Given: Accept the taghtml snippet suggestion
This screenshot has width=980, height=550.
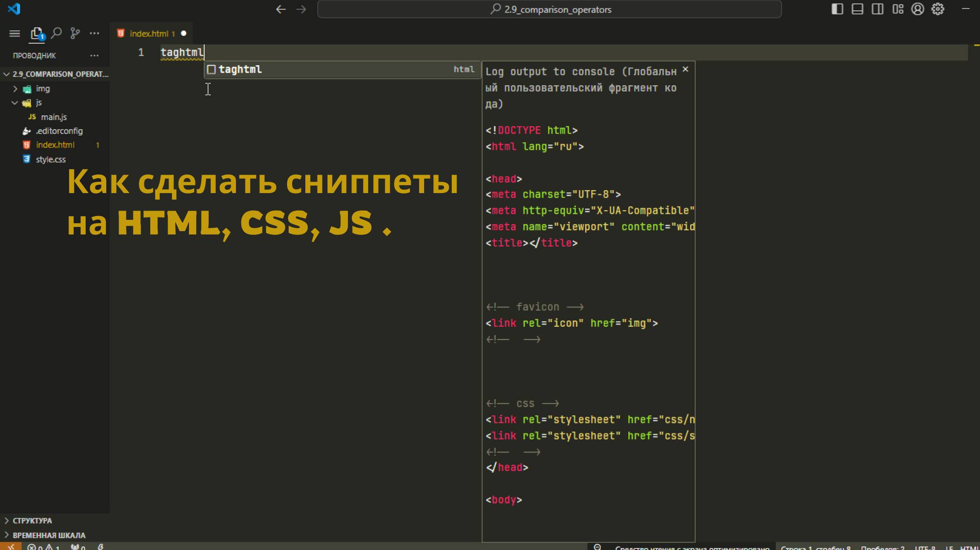Looking at the screenshot, I should pyautogui.click(x=342, y=69).
